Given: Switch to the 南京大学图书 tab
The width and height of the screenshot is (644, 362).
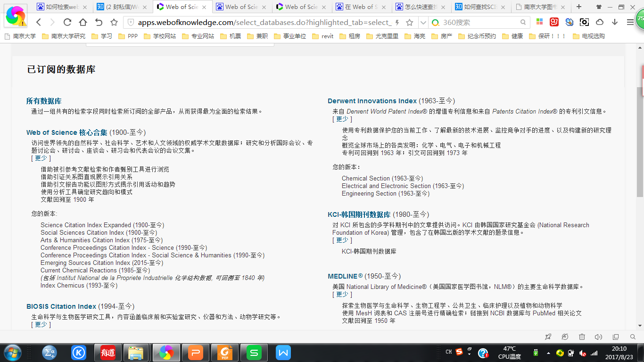Looking at the screenshot, I should click(540, 7).
